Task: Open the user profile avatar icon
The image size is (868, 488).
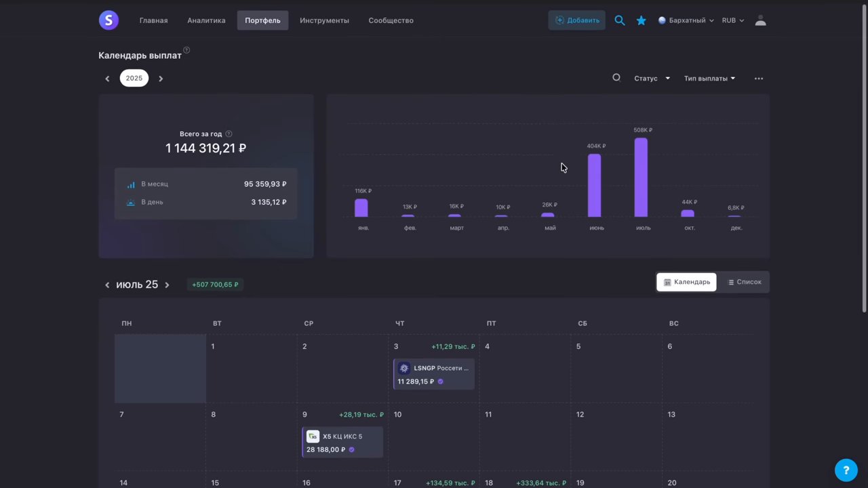Action: tap(760, 20)
